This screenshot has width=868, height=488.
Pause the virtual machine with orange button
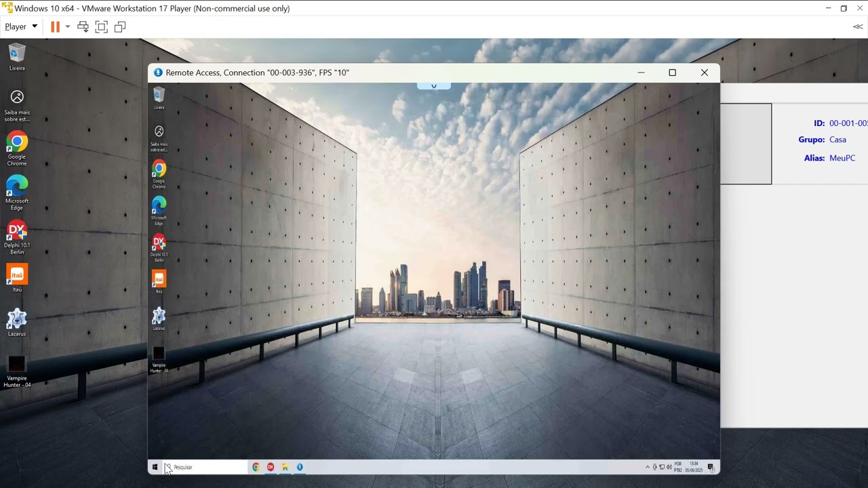55,26
